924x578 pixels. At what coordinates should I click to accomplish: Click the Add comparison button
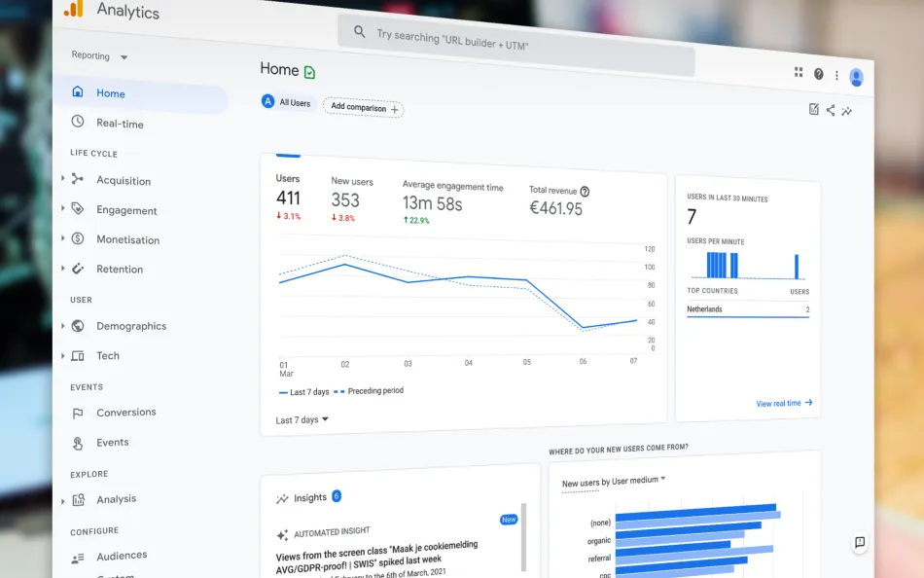pos(362,108)
